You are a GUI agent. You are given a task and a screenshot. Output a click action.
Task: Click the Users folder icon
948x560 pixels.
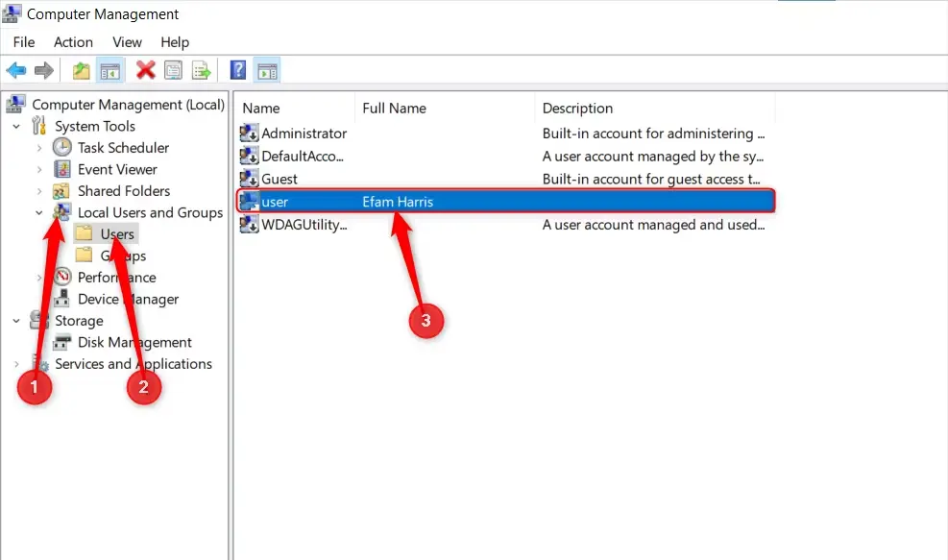pyautogui.click(x=84, y=233)
